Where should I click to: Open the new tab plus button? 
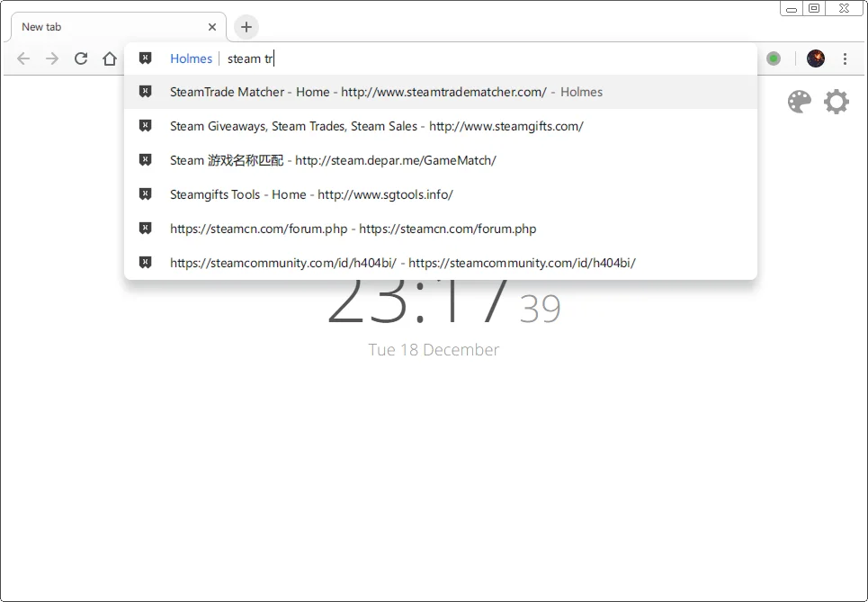point(246,27)
